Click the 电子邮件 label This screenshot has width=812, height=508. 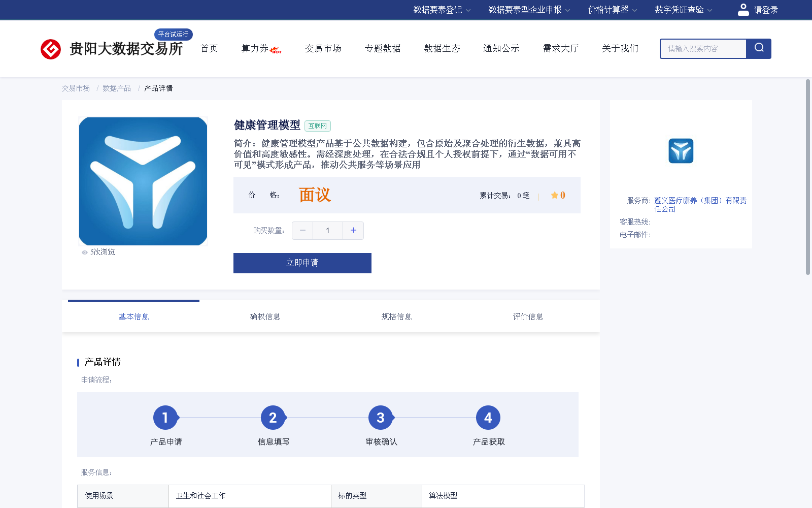pos(635,235)
